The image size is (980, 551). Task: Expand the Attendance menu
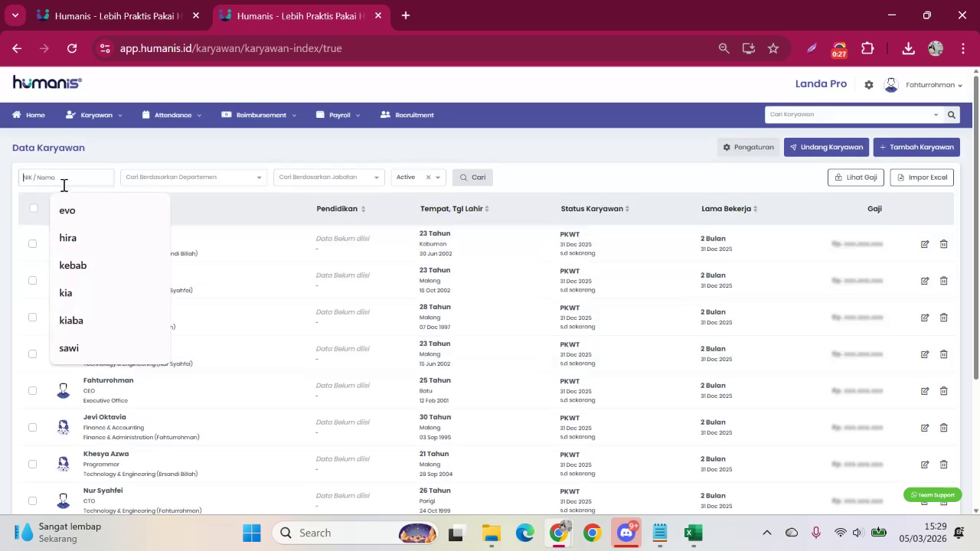pyautogui.click(x=172, y=115)
